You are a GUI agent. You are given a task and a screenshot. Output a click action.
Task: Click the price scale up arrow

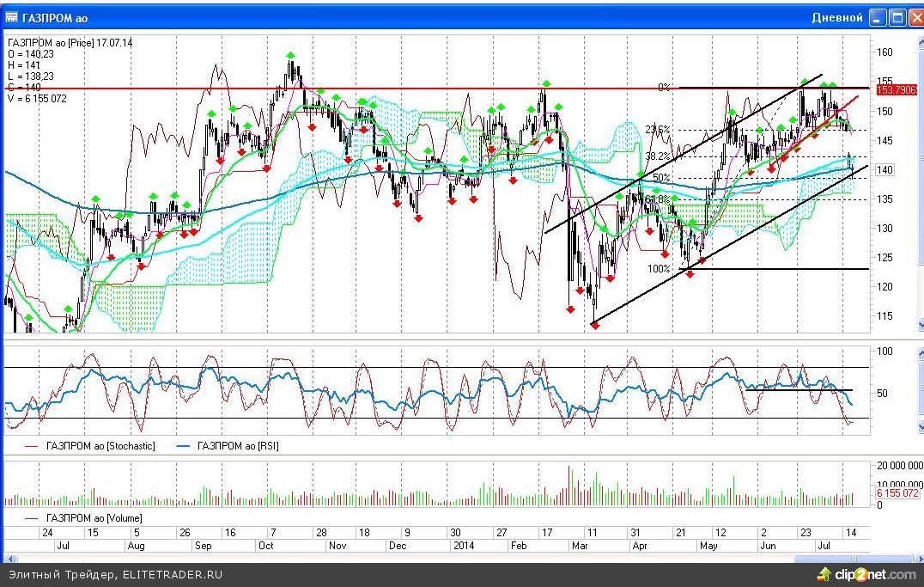pyautogui.click(x=920, y=41)
